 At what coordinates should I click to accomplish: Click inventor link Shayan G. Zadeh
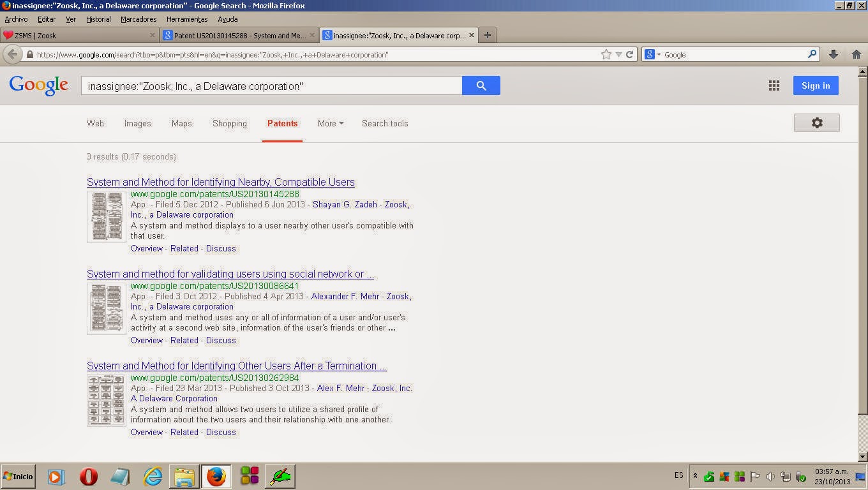pos(346,205)
